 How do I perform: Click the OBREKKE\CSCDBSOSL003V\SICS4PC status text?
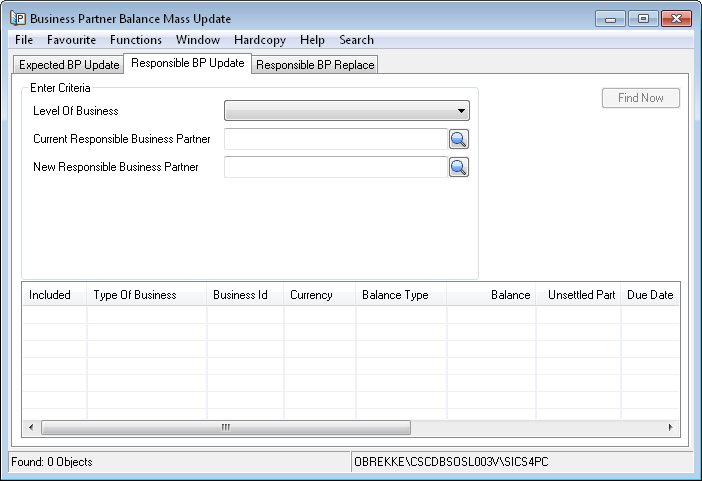pyautogui.click(x=451, y=462)
